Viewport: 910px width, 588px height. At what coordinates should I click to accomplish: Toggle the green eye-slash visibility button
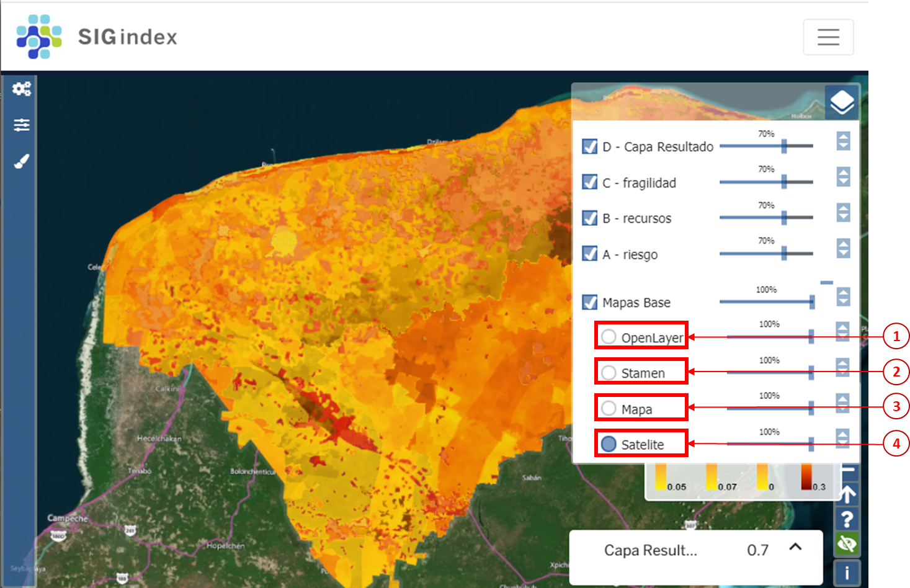[x=847, y=545]
